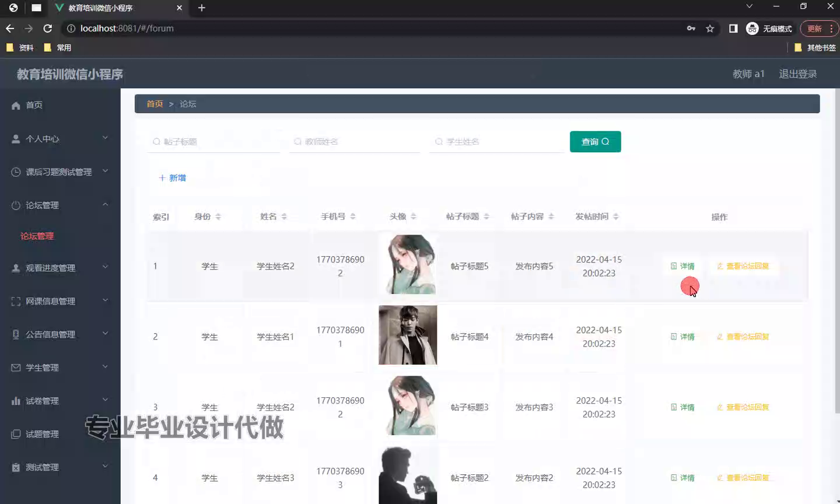The height and width of the screenshot is (504, 840).
Task: Open a new browser tab with plus icon
Action: click(202, 8)
